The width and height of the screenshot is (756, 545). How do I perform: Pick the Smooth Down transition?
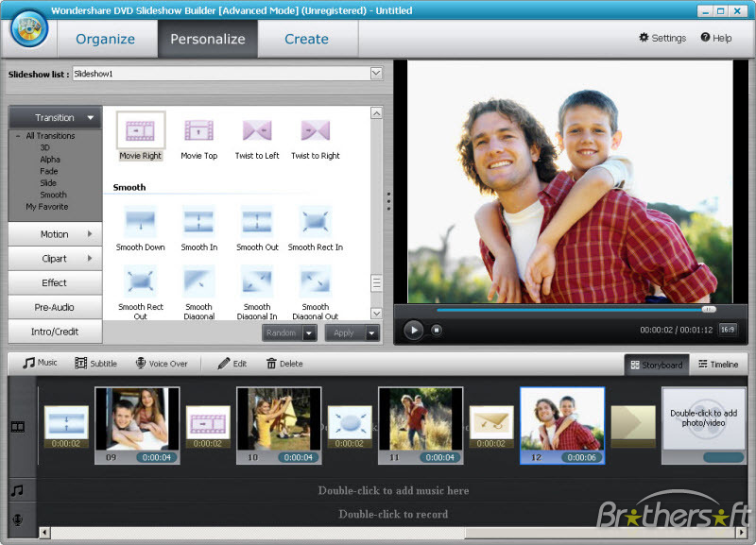[140, 222]
